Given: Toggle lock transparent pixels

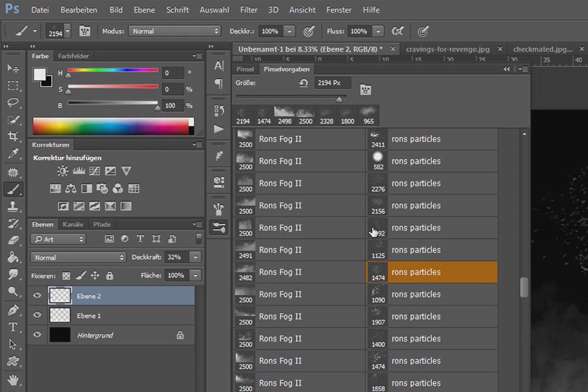Looking at the screenshot, I should (66, 275).
